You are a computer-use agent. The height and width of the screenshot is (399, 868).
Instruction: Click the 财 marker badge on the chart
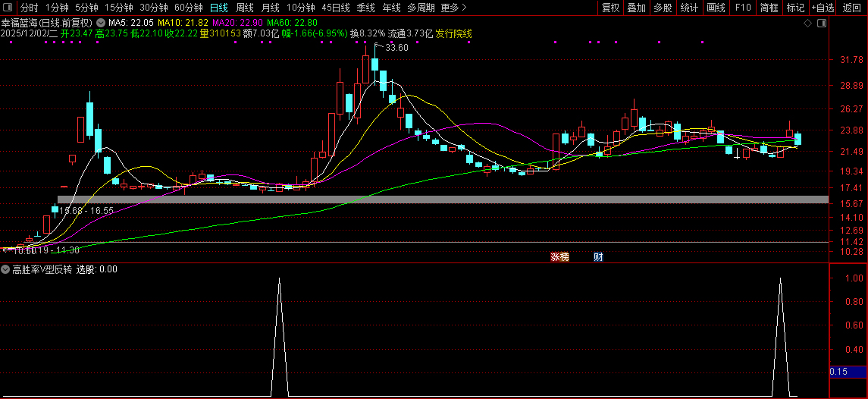pyautogui.click(x=598, y=257)
